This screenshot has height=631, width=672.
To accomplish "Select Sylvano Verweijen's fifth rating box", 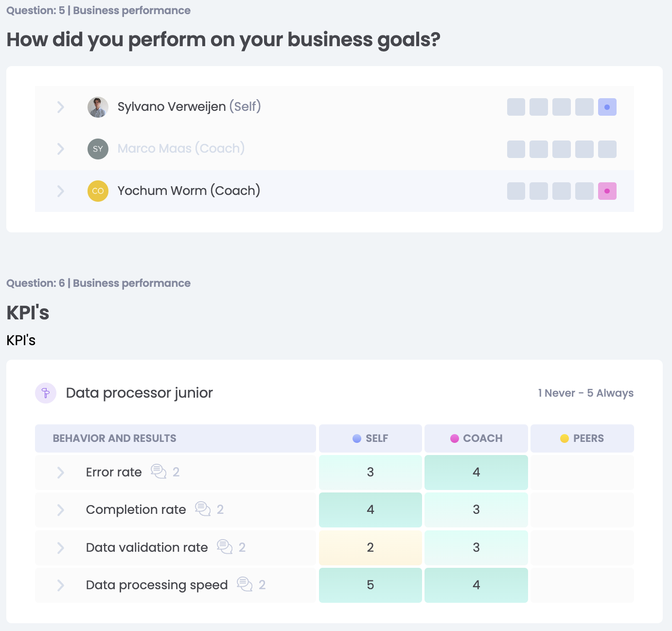I will 607,107.
